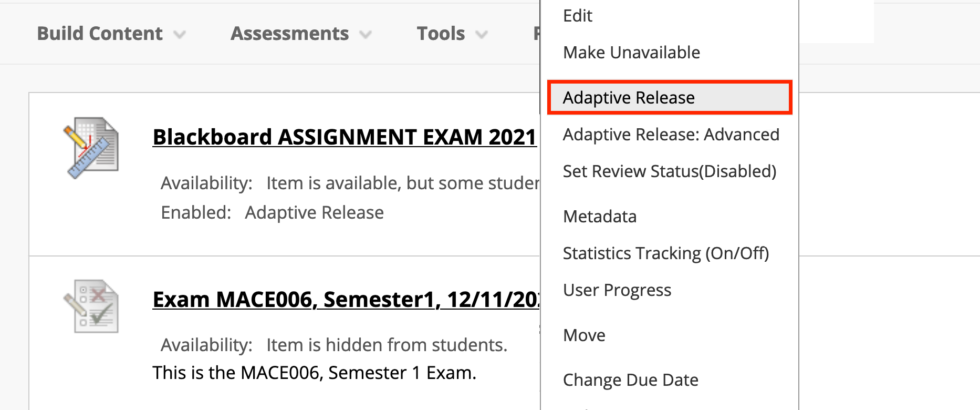The width and height of the screenshot is (980, 410).
Task: Open Exam MACE006, Semester1 link
Action: coord(346,300)
